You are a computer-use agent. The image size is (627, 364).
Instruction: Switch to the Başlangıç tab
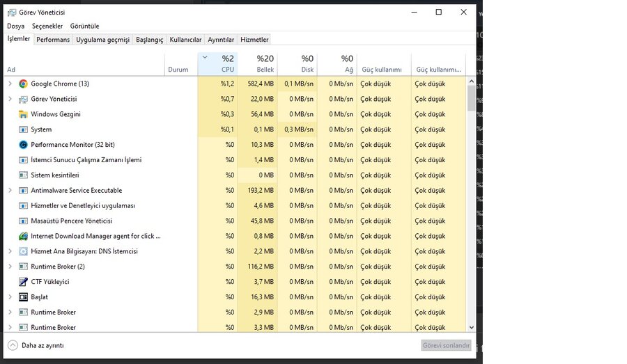(149, 40)
